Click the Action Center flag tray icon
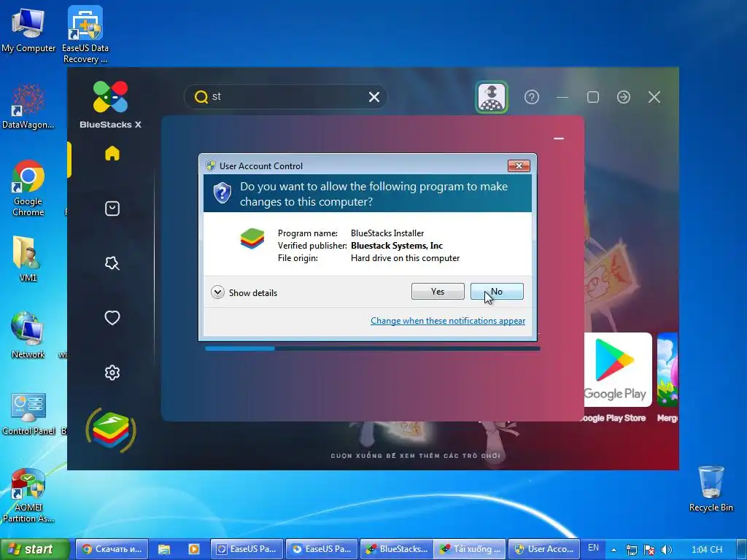Viewport: 747px width, 560px height. pyautogui.click(x=649, y=550)
